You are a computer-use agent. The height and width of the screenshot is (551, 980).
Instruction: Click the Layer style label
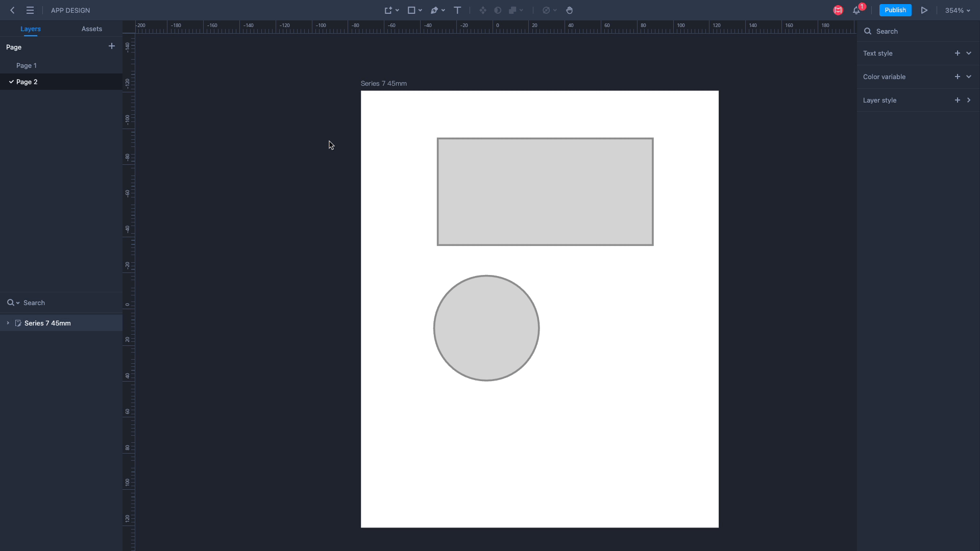879,100
